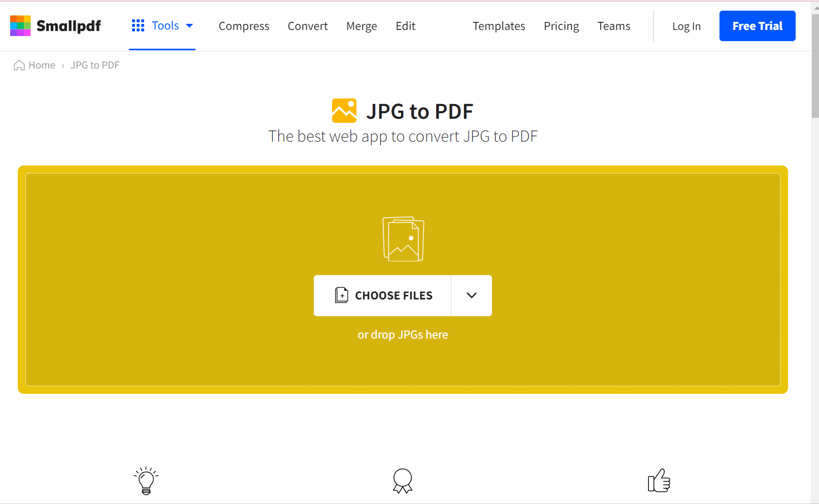Select Convert from the navigation bar
Image resolution: width=819 pixels, height=504 pixels.
pos(308,26)
